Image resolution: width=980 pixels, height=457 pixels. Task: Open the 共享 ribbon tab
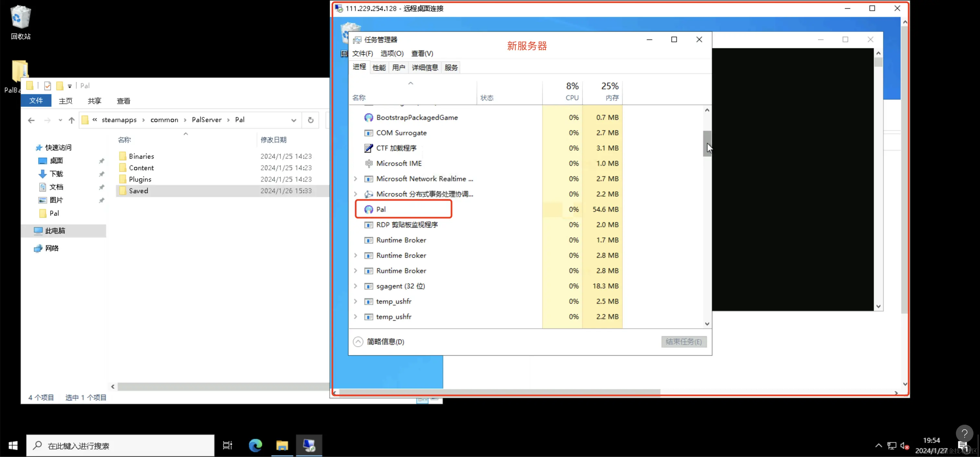pyautogui.click(x=94, y=101)
